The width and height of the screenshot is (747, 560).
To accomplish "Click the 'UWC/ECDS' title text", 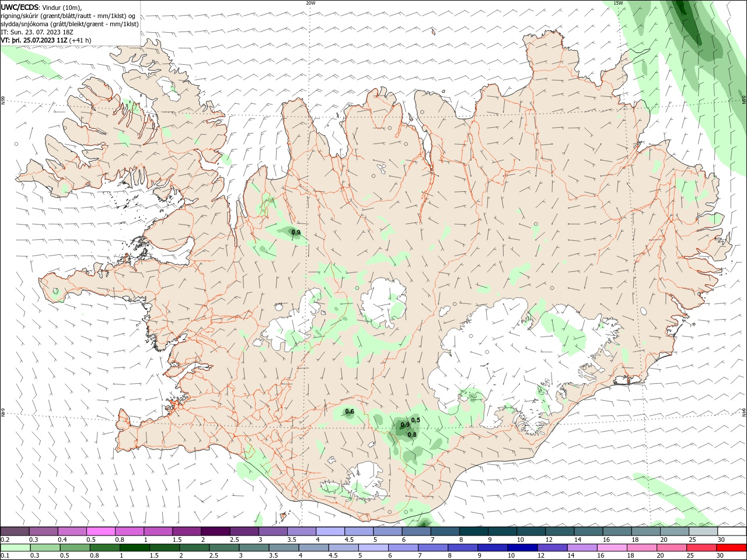I will coord(20,7).
